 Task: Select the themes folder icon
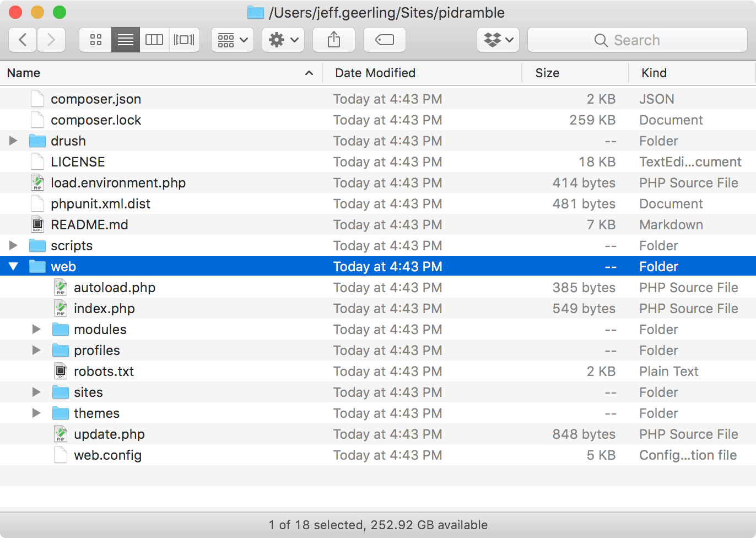pyautogui.click(x=61, y=413)
